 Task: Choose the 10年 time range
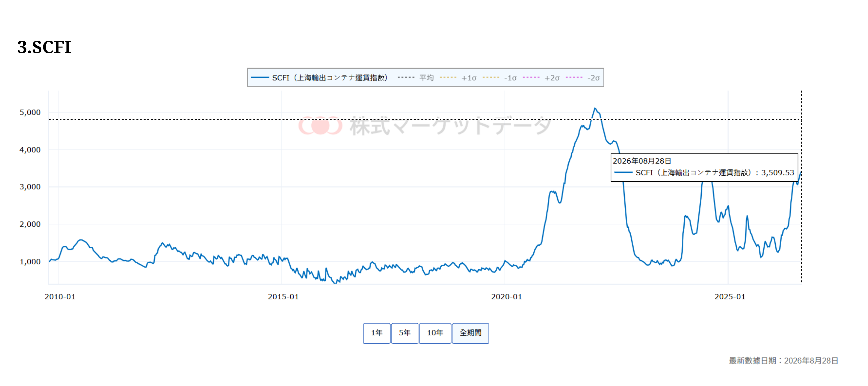(435, 333)
